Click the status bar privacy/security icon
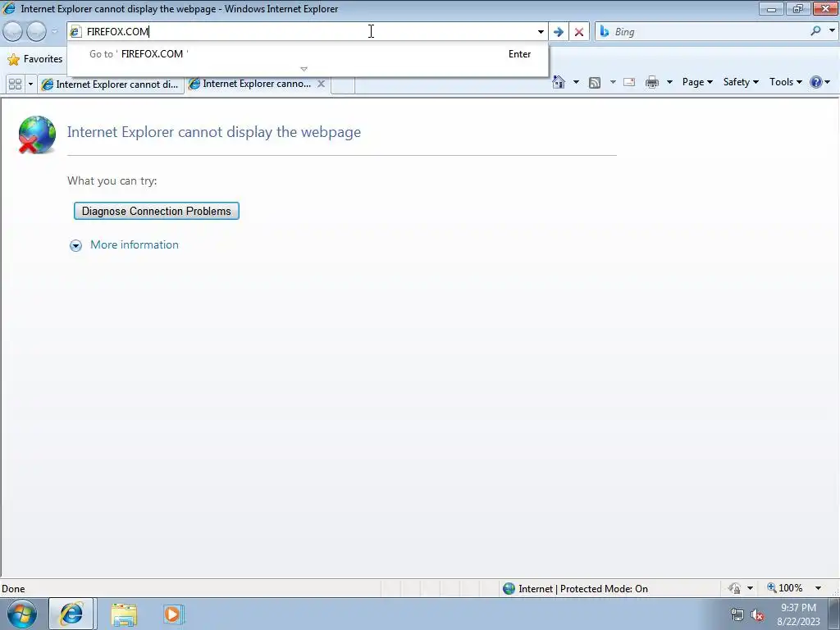Viewport: 840px width, 630px height. point(734,588)
